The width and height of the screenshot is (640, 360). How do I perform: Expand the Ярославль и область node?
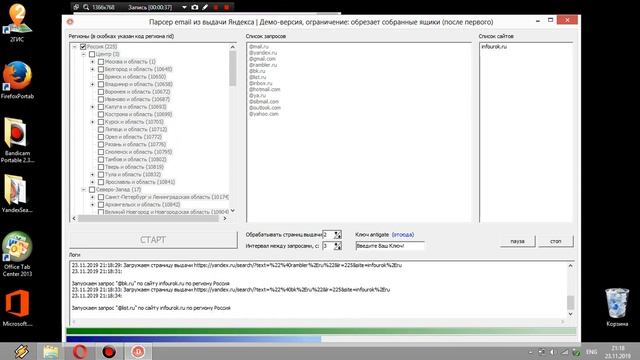click(93, 182)
